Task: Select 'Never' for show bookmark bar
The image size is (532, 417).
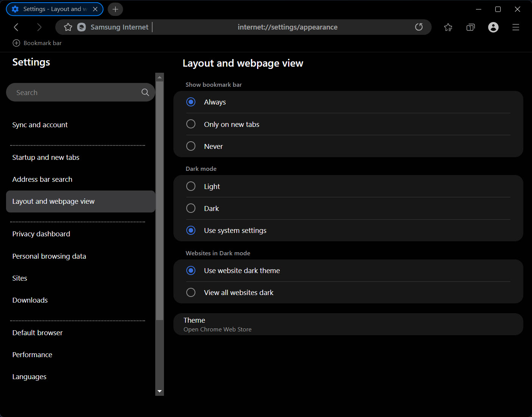Action: click(x=191, y=146)
